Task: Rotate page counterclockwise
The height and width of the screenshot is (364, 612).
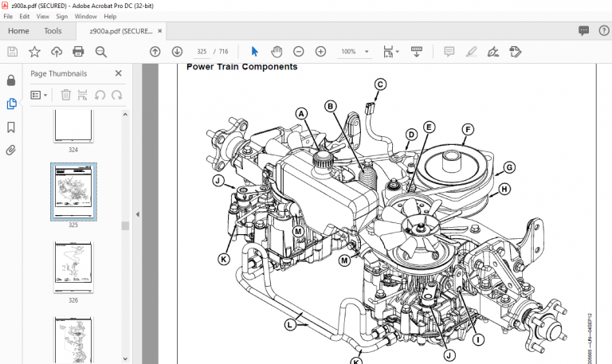Action: (x=100, y=95)
